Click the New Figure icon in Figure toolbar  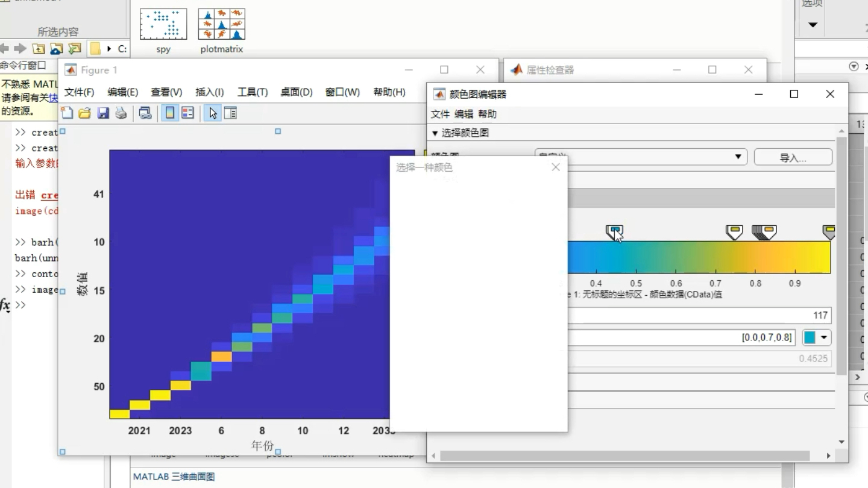(68, 113)
